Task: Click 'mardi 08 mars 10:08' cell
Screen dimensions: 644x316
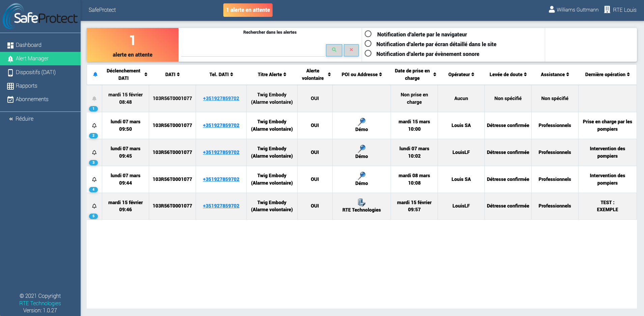Action: (414, 179)
